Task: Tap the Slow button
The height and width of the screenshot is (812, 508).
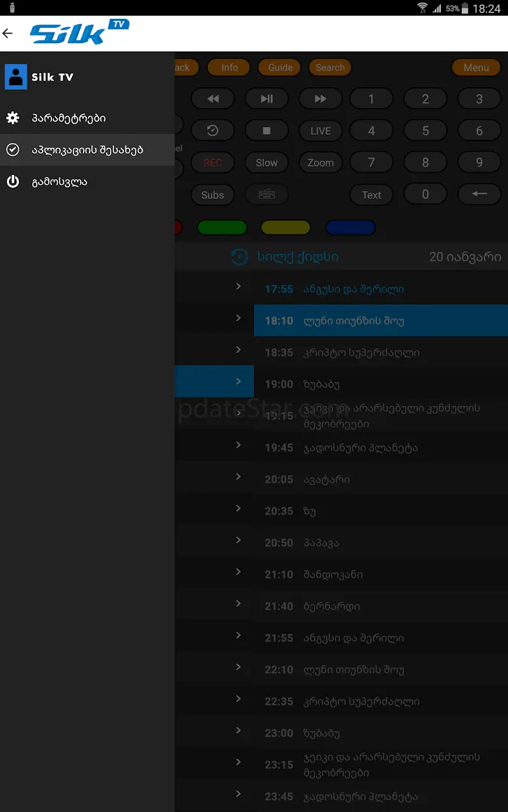Action: point(266,163)
